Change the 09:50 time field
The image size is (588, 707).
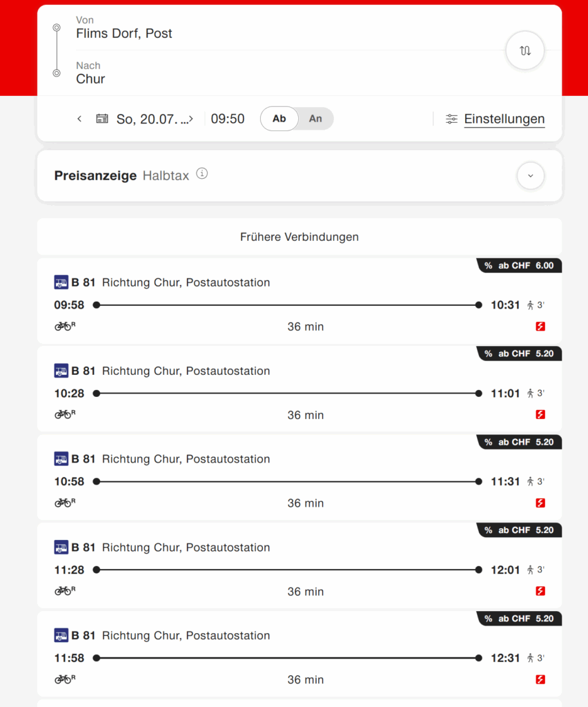pos(228,119)
